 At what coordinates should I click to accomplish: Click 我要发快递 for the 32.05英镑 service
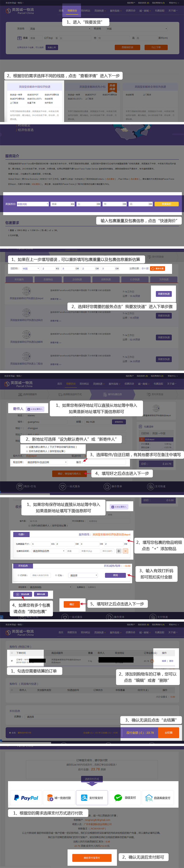164,337
